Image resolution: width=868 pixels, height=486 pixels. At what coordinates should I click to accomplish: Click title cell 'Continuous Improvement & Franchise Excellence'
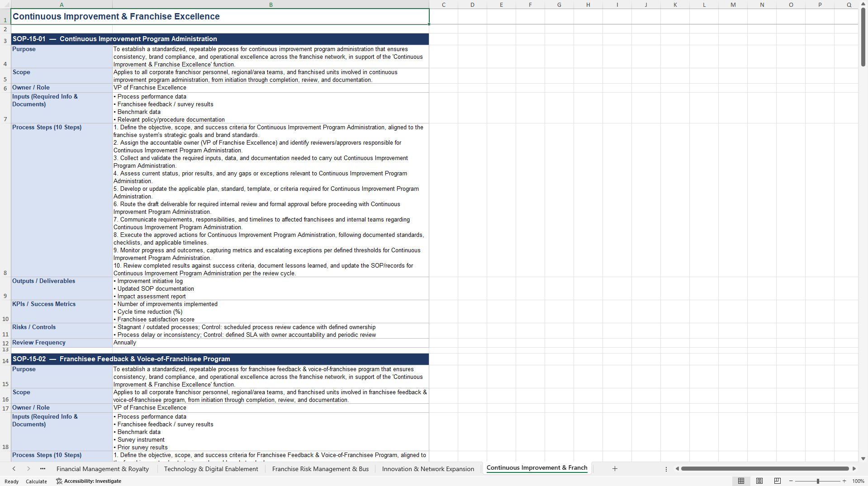pos(220,17)
